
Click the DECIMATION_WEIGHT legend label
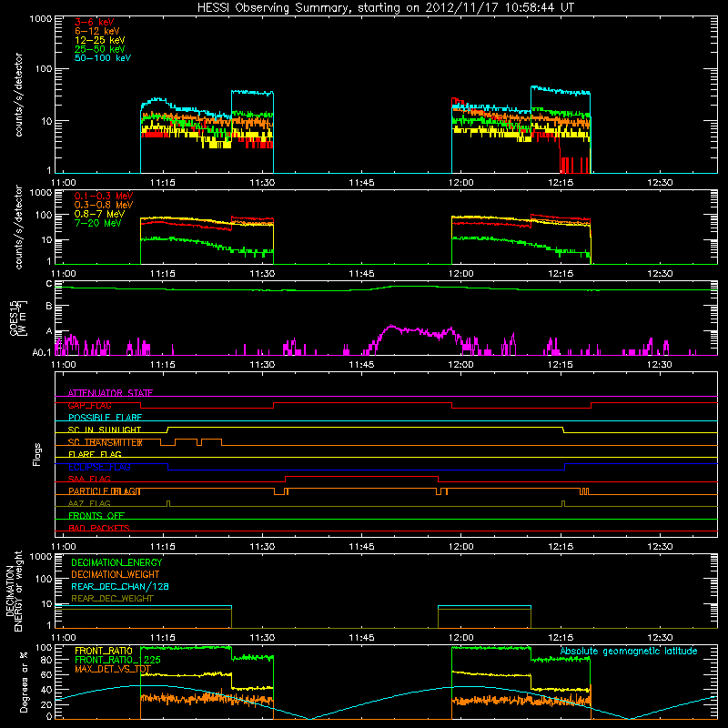pos(116,575)
